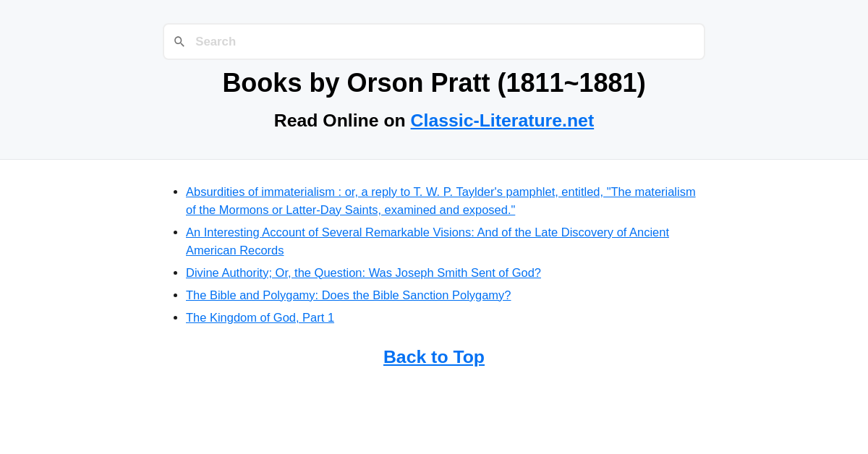This screenshot has height=454, width=868.
Task: Select the second line of the Absurdities link
Action: tap(350, 210)
